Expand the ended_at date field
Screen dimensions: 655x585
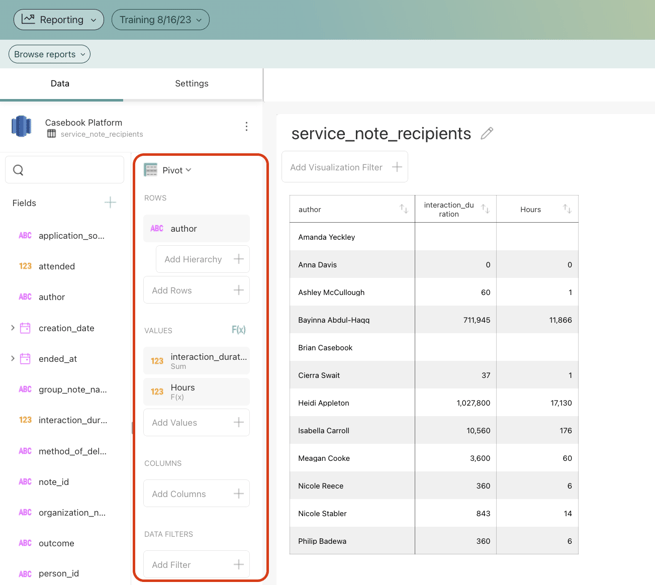[x=13, y=358]
